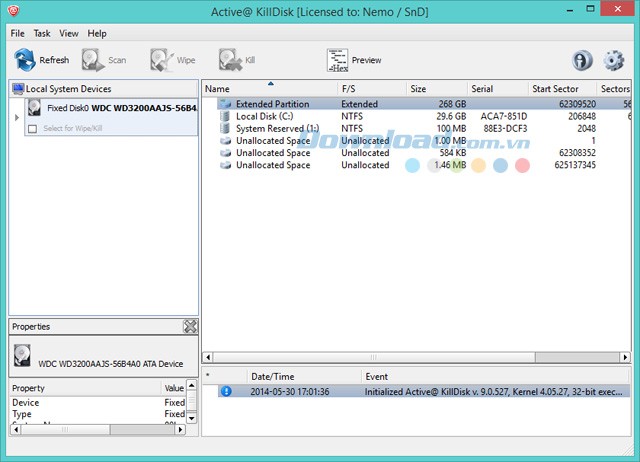Open the Task menu
The width and height of the screenshot is (640, 462).
pyautogui.click(x=42, y=33)
